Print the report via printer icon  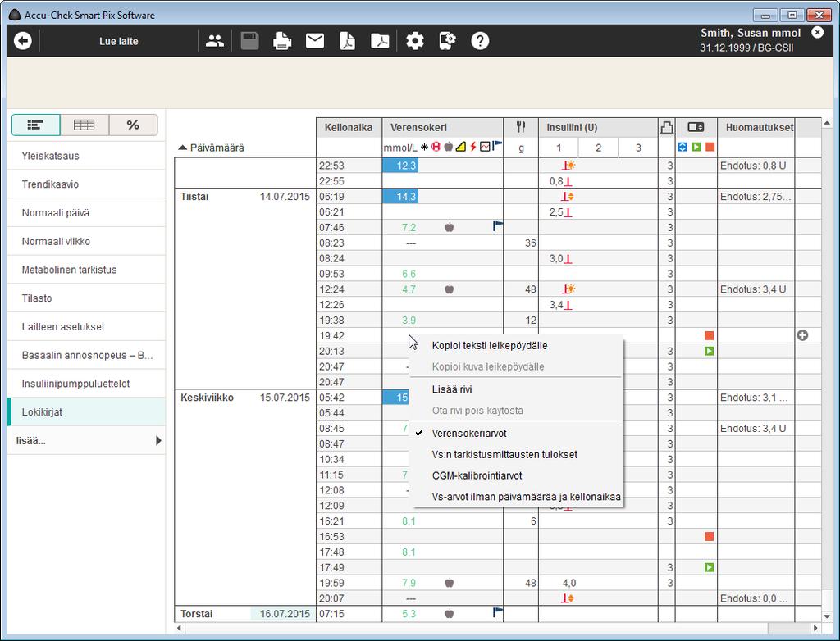[x=282, y=41]
